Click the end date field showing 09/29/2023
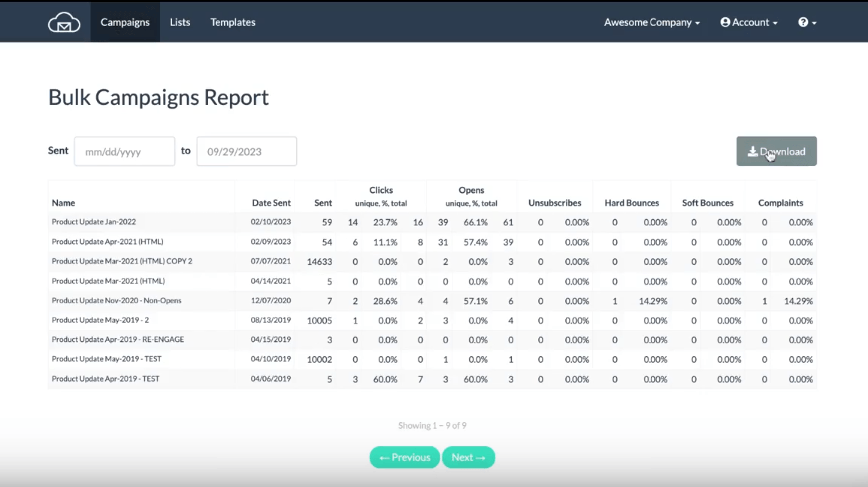This screenshot has width=868, height=487. point(246,151)
